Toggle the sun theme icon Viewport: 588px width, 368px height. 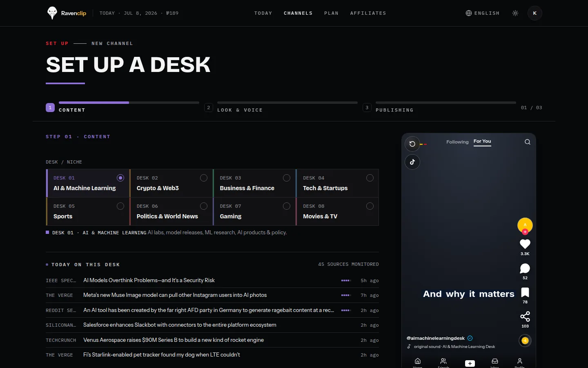click(x=515, y=13)
